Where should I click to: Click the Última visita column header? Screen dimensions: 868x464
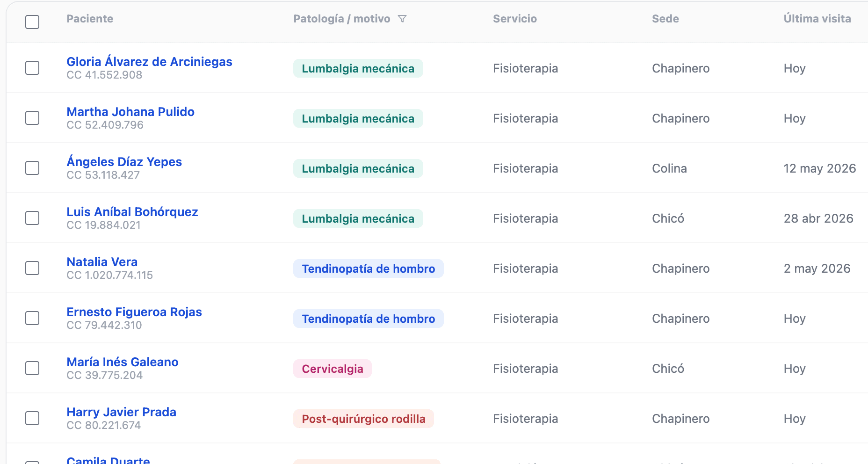click(817, 19)
